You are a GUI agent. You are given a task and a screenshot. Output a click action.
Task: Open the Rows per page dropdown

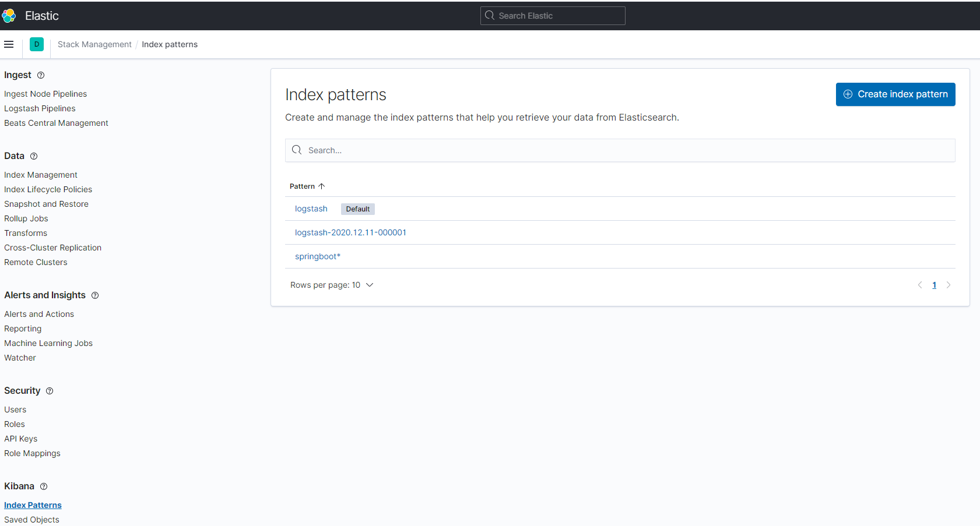(332, 285)
